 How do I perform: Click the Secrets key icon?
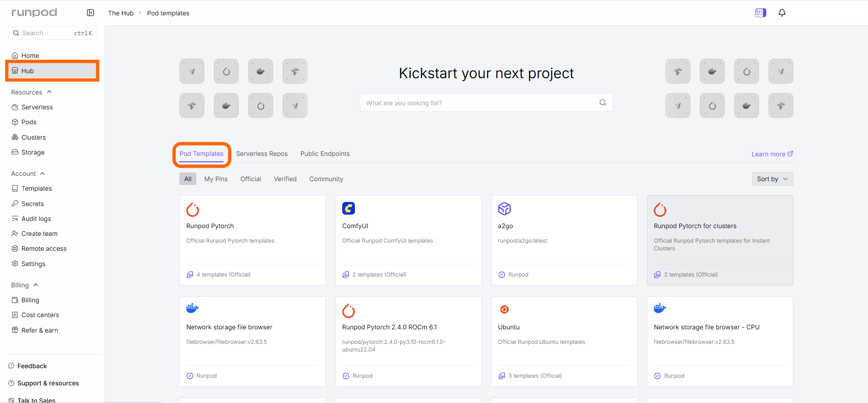15,204
